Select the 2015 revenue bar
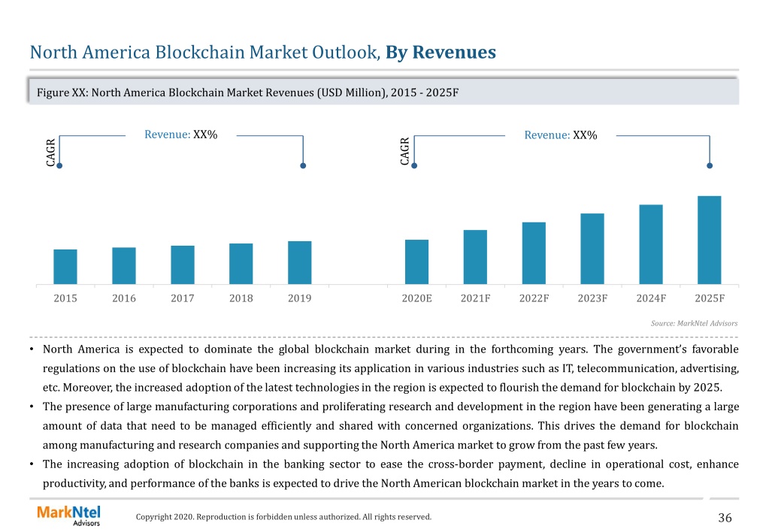This screenshot has height=532, width=769. point(65,267)
